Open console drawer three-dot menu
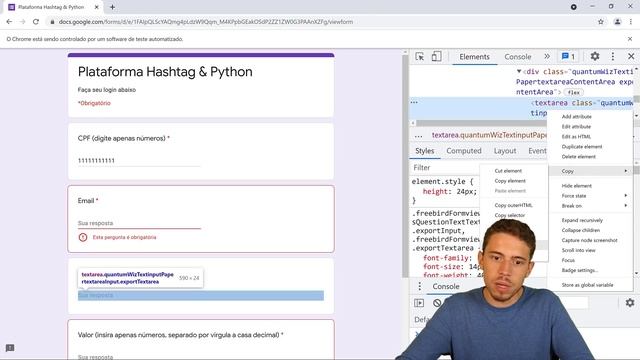 pyautogui.click(x=420, y=286)
